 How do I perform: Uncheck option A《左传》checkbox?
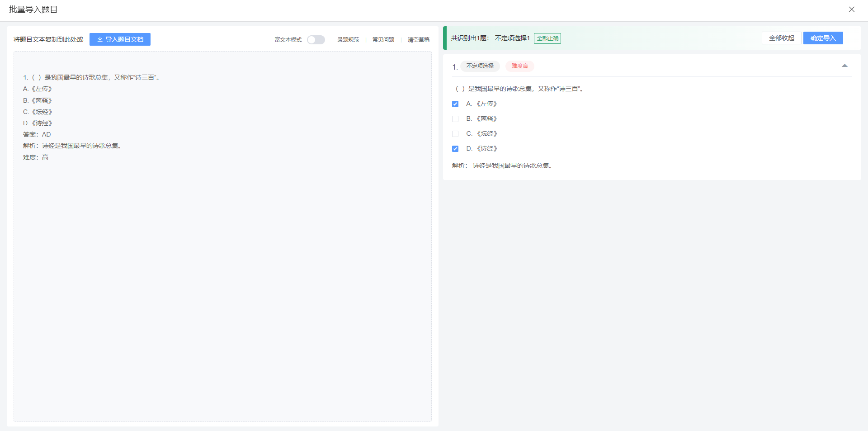tap(455, 104)
